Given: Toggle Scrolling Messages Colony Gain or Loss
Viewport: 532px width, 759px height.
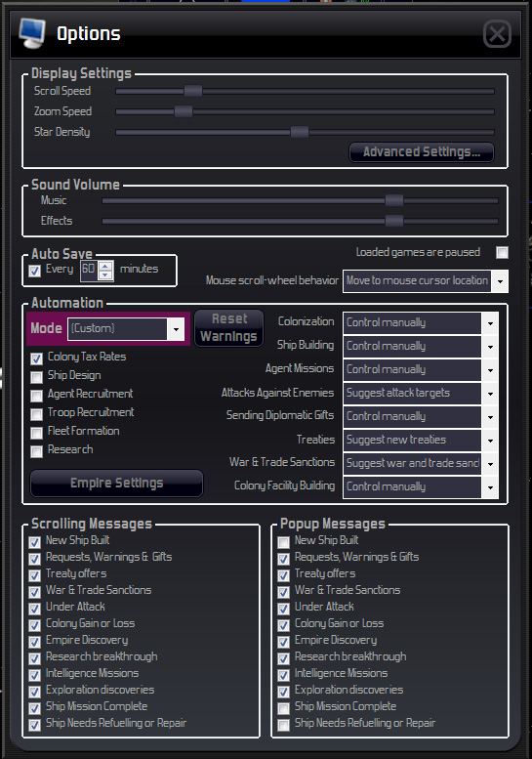Looking at the screenshot, I should (x=34, y=625).
